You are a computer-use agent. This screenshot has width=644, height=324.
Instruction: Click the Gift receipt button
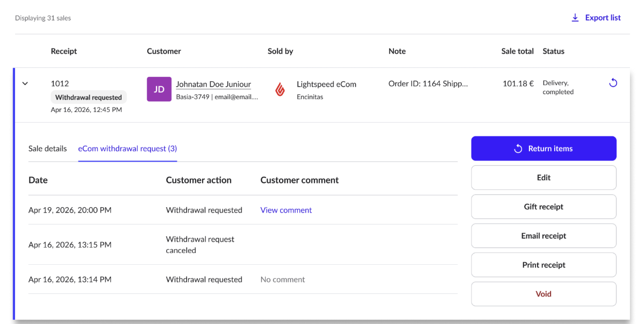pos(543,207)
